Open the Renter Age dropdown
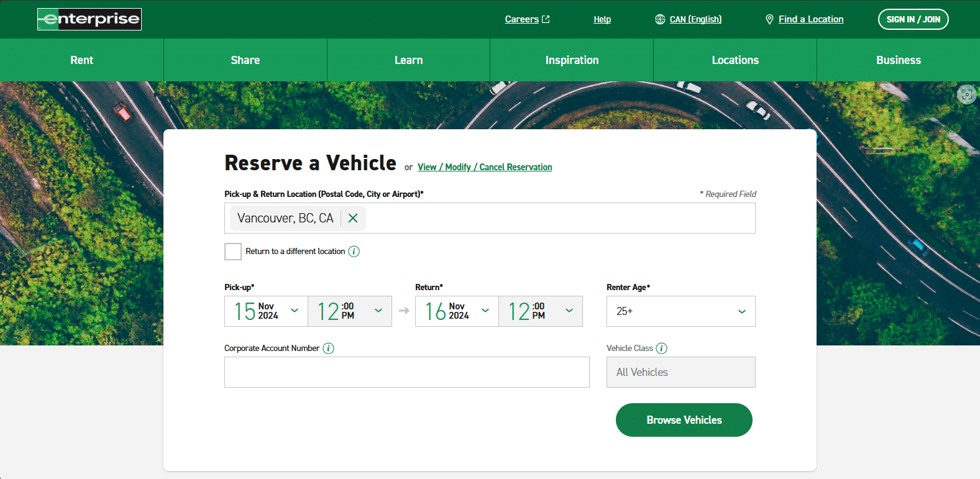980x479 pixels. pos(680,311)
